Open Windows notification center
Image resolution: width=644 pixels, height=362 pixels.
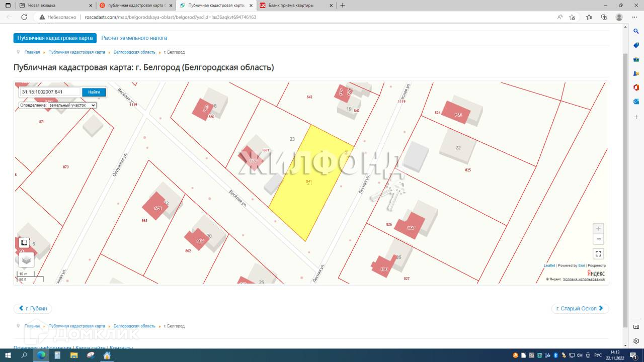click(x=633, y=355)
